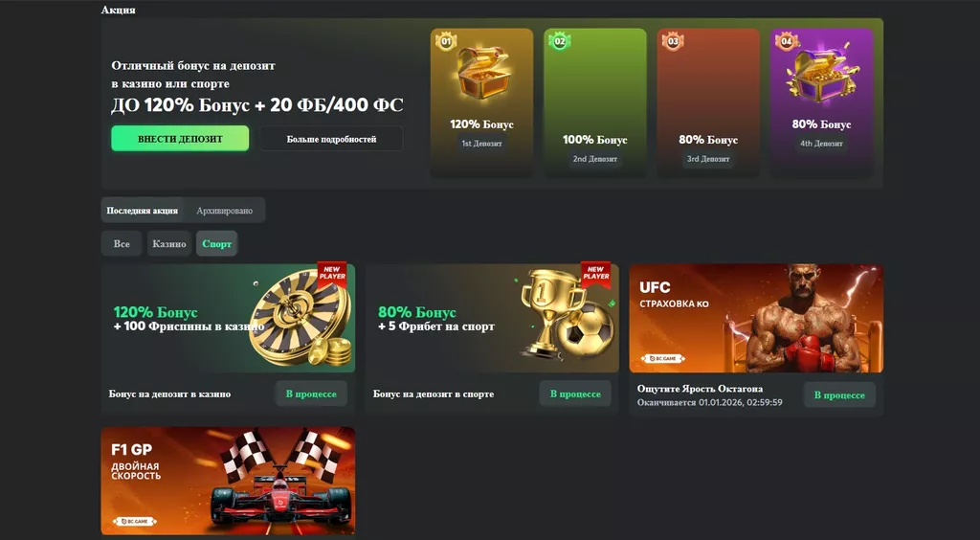Open Больше подробностей details button
Viewport: 980px width, 540px height.
click(331, 139)
